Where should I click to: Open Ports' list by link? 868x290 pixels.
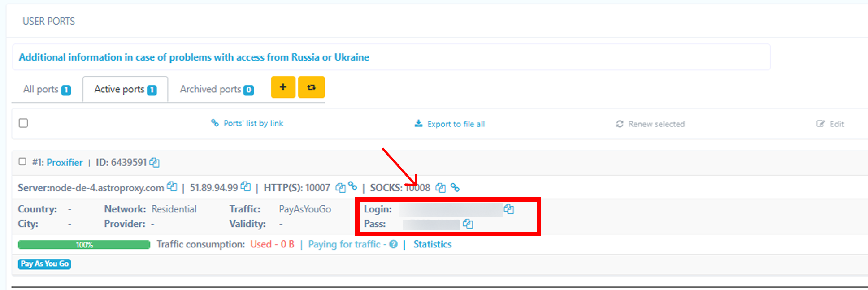pos(247,123)
